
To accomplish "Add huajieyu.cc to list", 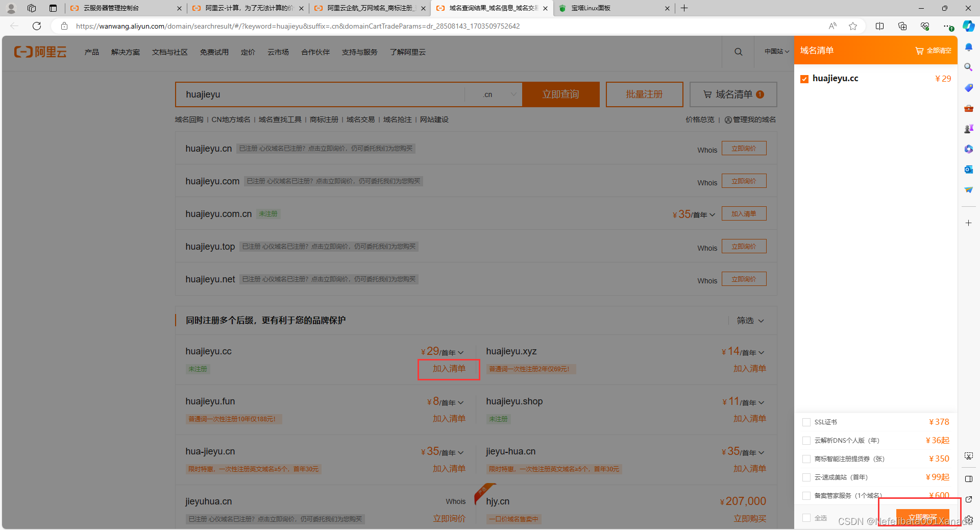I will (x=449, y=369).
